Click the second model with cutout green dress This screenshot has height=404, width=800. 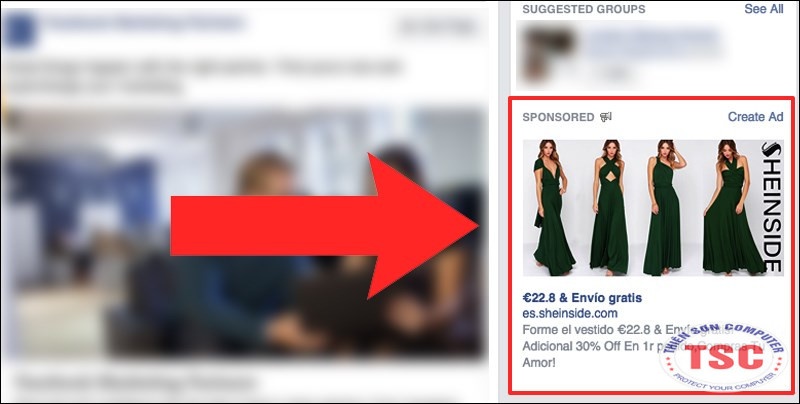tap(609, 207)
